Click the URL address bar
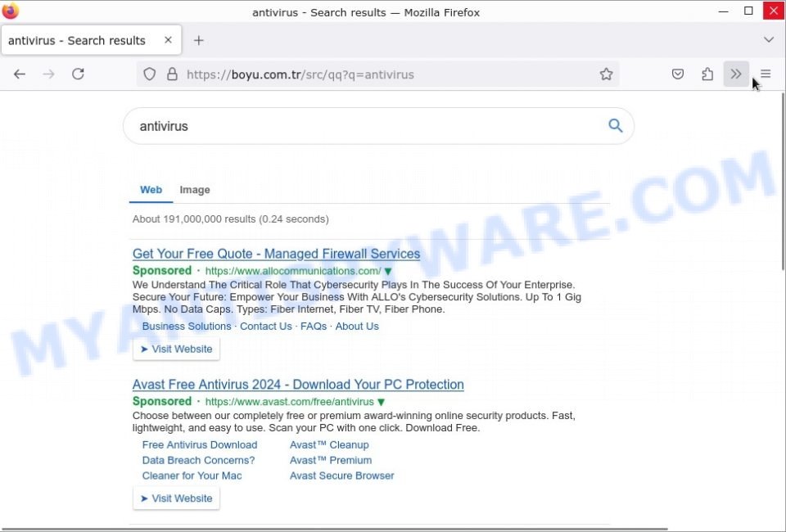 click(378, 74)
